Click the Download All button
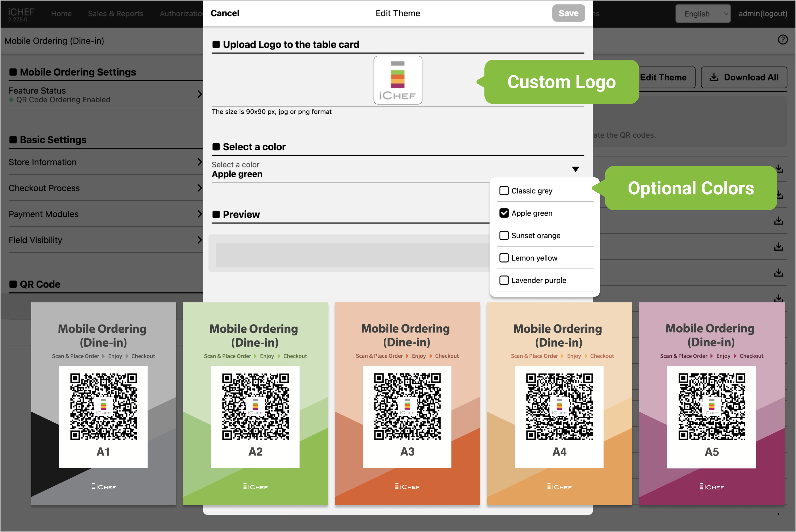The width and height of the screenshot is (796, 532). [744, 77]
